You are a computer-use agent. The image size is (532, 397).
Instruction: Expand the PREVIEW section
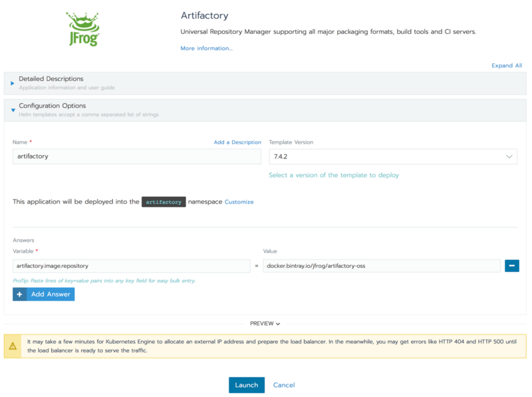265,323
